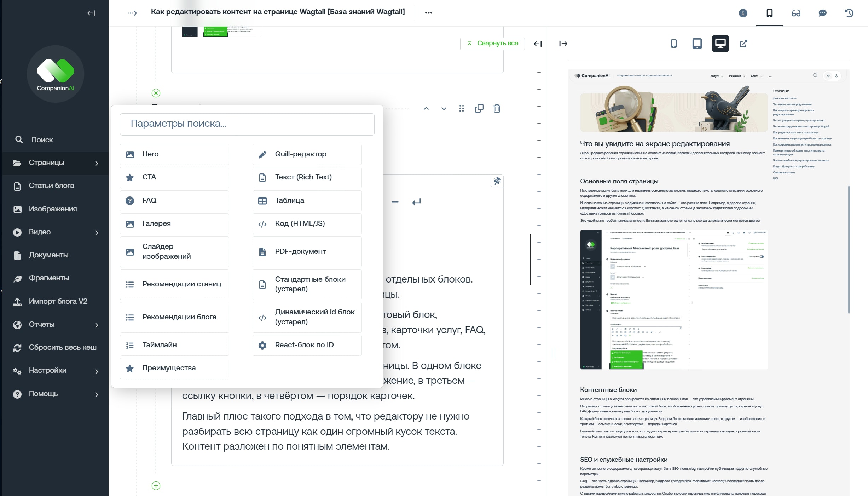This screenshot has height=496, width=868.
Task: Close the block chooser with green X
Action: click(156, 93)
